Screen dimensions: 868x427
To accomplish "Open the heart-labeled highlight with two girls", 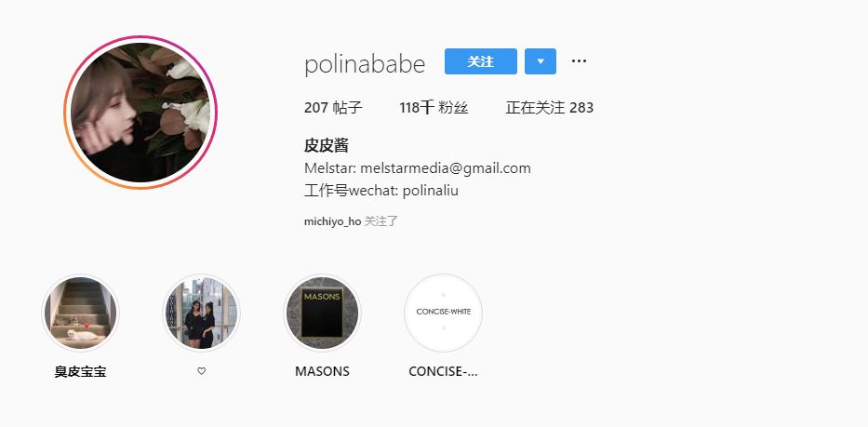I will (202, 313).
